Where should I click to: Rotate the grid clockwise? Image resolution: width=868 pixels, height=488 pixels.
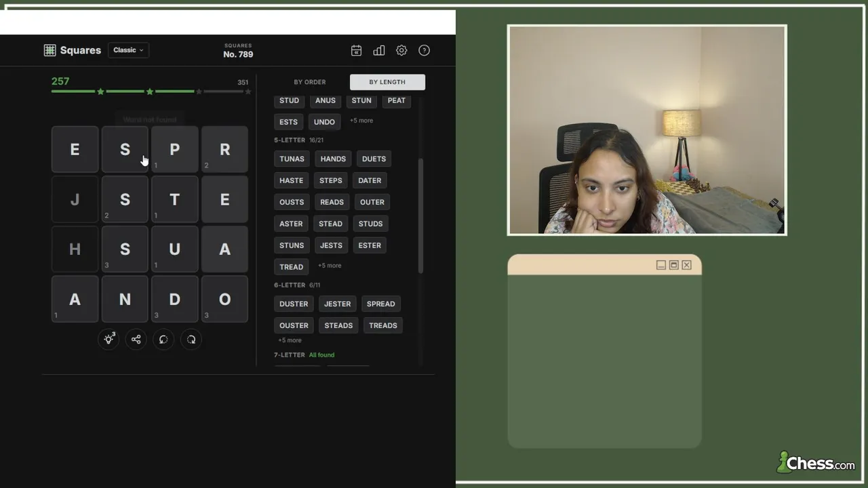click(191, 340)
